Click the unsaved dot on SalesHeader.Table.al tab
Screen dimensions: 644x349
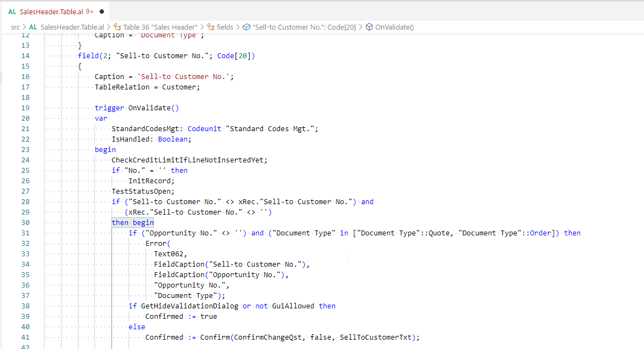click(102, 12)
